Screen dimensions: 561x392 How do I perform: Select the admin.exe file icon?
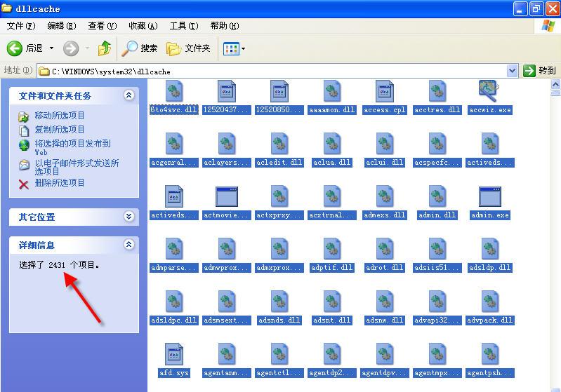tap(490, 196)
